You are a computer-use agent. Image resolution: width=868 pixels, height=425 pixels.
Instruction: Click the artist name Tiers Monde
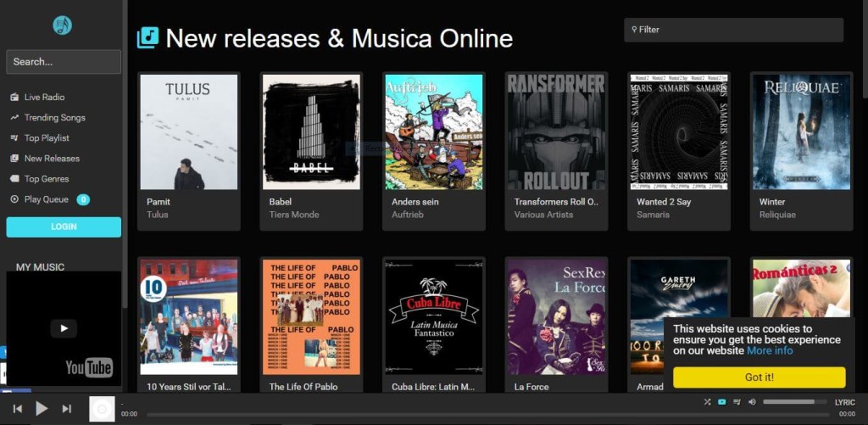[294, 215]
